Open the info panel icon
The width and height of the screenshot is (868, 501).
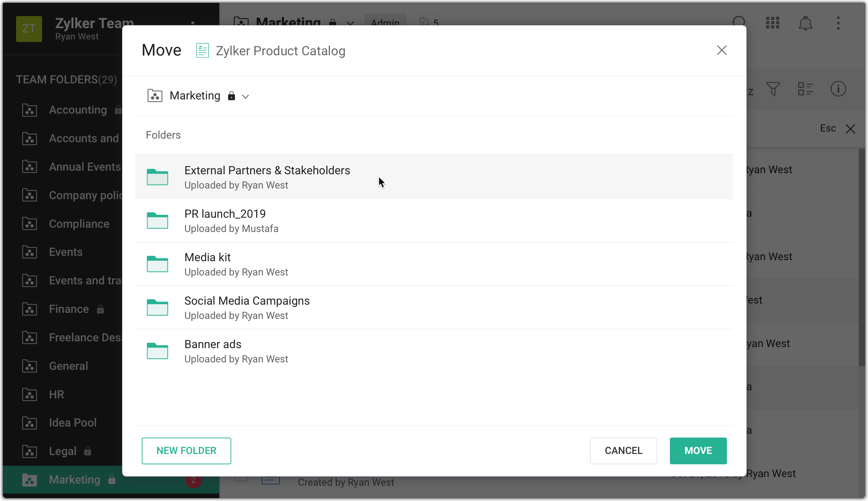click(x=838, y=89)
